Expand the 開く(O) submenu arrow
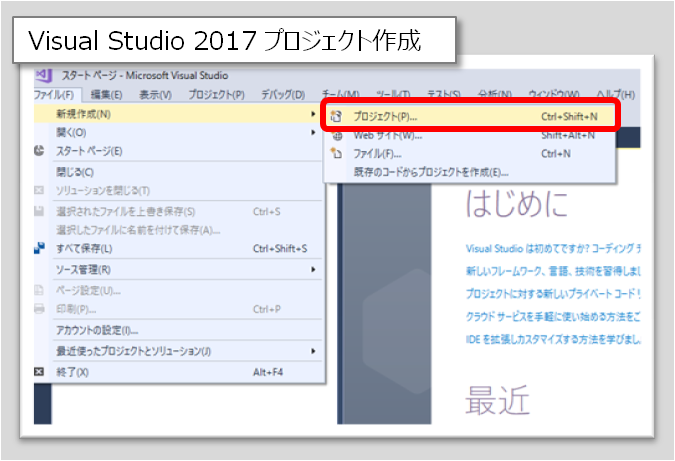675x461 pixels. (313, 133)
